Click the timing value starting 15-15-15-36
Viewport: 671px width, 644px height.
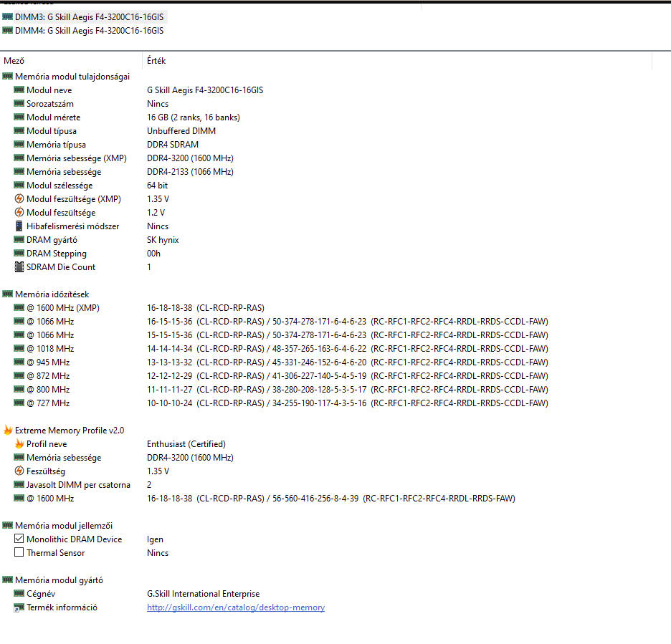(x=348, y=335)
